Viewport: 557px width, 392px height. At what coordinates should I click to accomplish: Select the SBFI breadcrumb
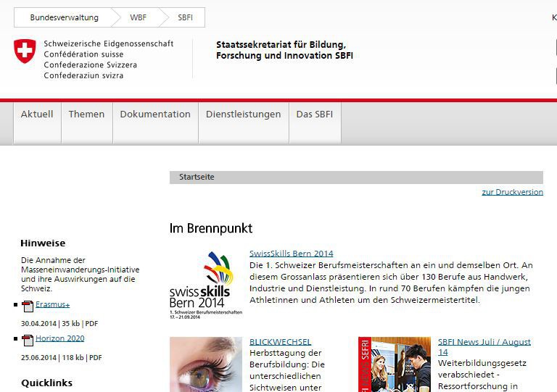[185, 17]
